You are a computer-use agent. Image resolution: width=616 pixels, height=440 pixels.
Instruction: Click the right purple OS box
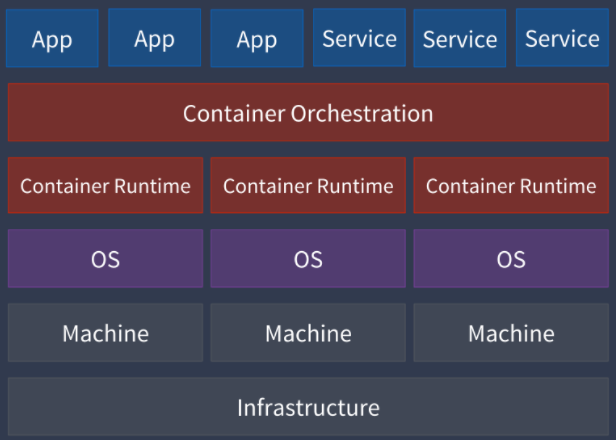pyautogui.click(x=511, y=259)
